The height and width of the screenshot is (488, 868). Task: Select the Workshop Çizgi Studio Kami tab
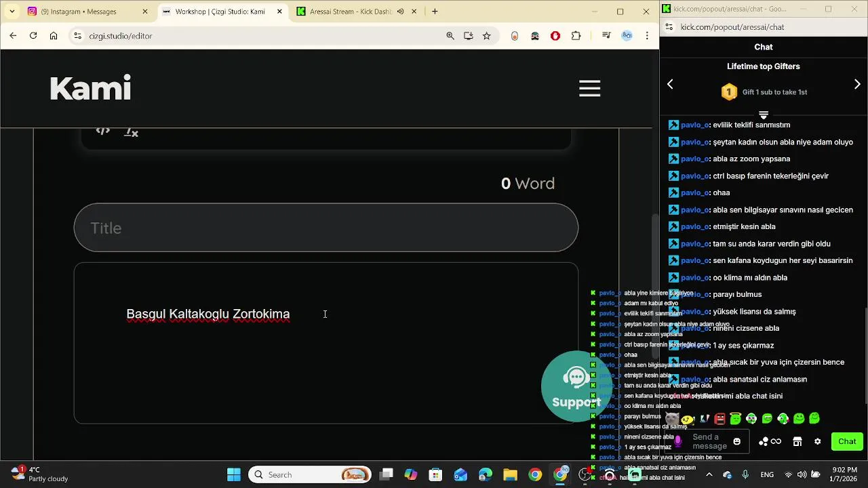pos(222,12)
